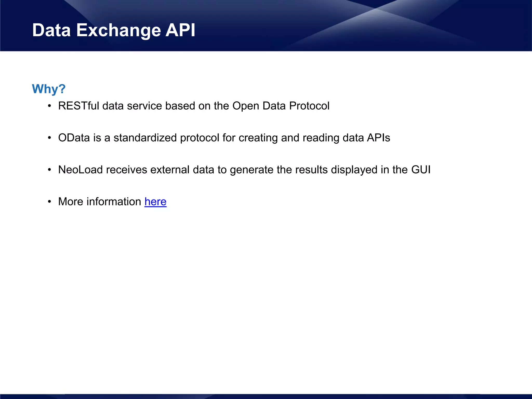Click the 'More information' text
This screenshot has height=399, width=532.
[99, 202]
